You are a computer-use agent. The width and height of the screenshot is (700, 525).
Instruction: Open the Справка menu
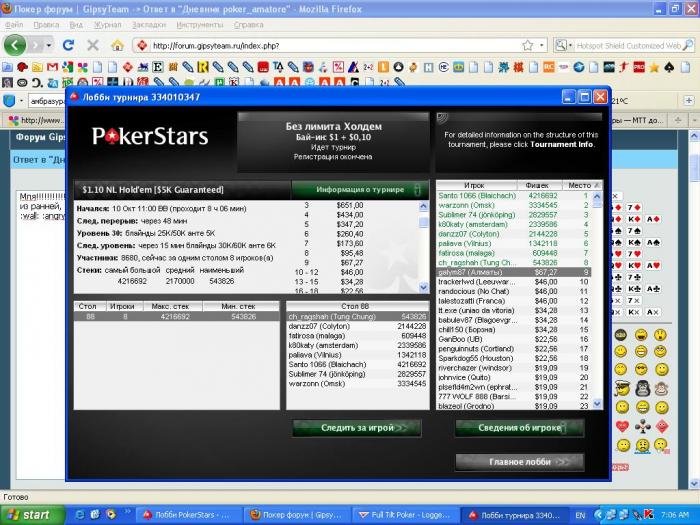click(249, 25)
